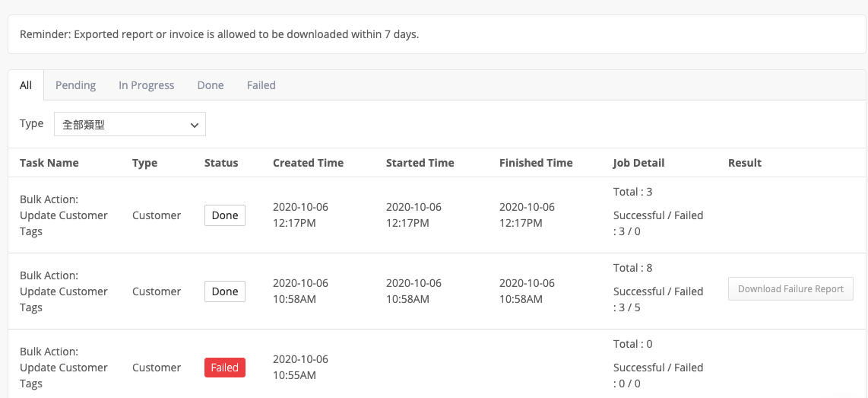Click the 'Total : 8' job detail
This screenshot has height=398, width=868.
click(x=632, y=269)
